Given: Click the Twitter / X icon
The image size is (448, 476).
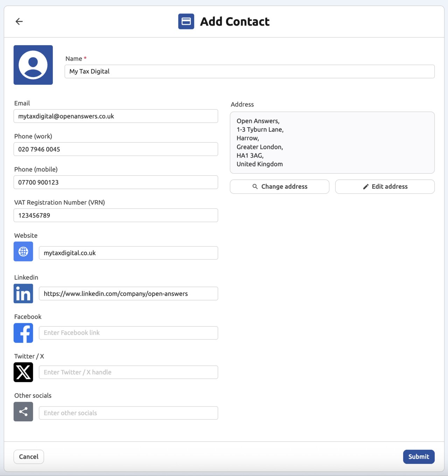Looking at the screenshot, I should pos(23,372).
